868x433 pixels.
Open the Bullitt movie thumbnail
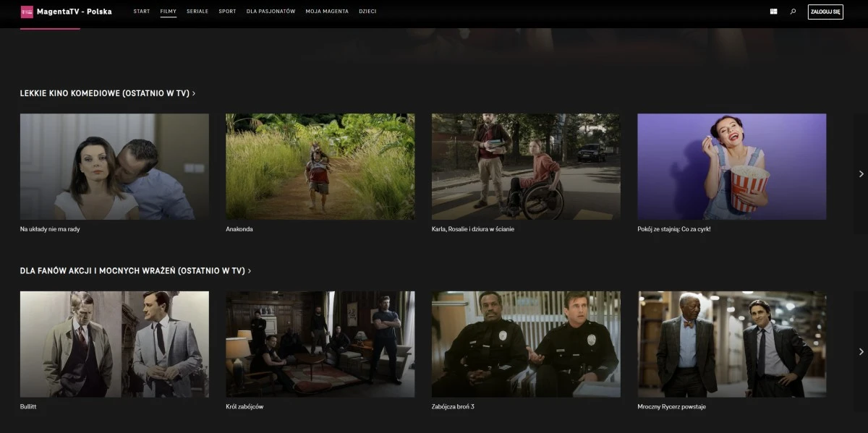pyautogui.click(x=114, y=344)
